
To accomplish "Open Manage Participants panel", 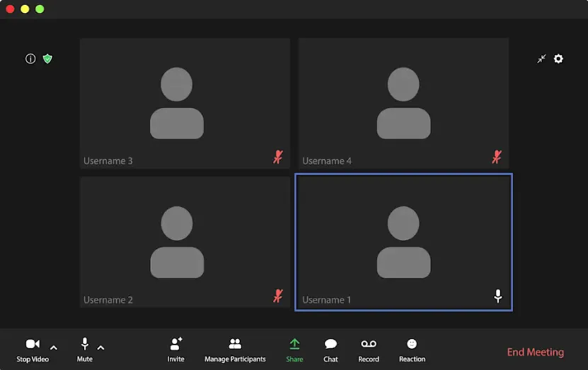I will tap(235, 344).
